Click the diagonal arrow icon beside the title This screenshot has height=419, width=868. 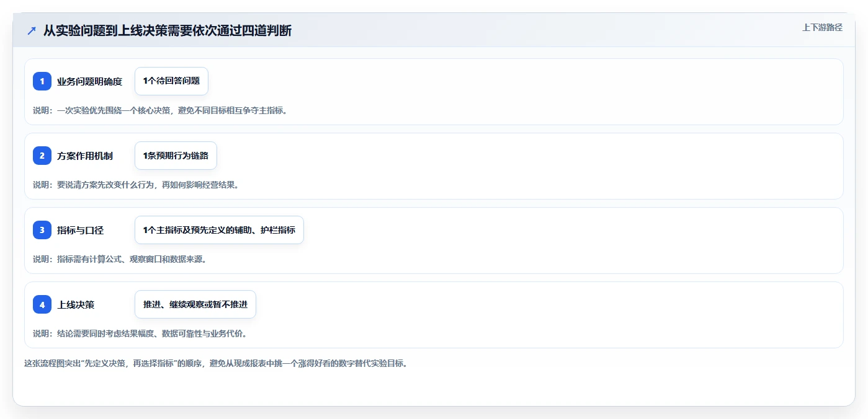(32, 30)
